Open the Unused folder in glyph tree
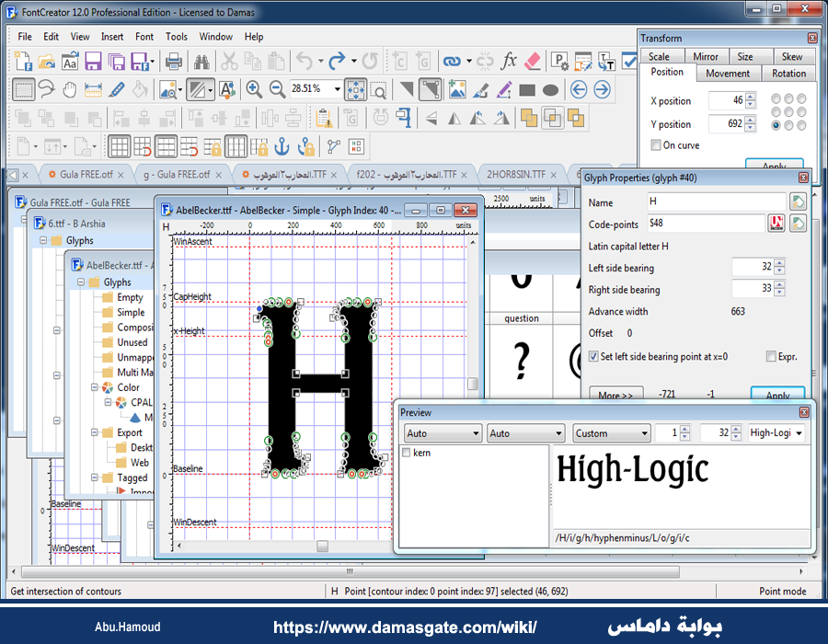The width and height of the screenshot is (828, 644). pos(126,342)
